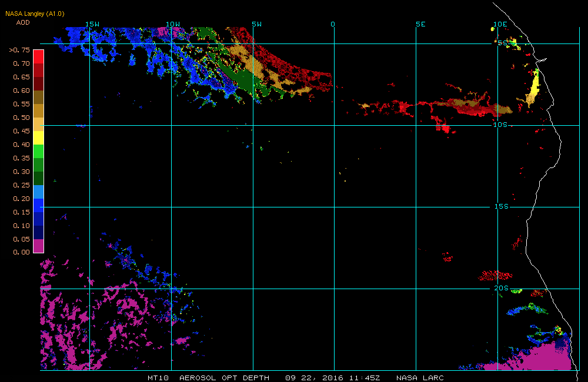Click the 10W longitude label

(173, 24)
